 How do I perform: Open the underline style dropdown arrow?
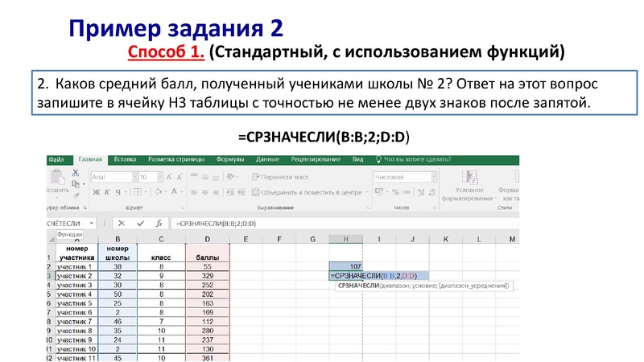click(x=126, y=192)
